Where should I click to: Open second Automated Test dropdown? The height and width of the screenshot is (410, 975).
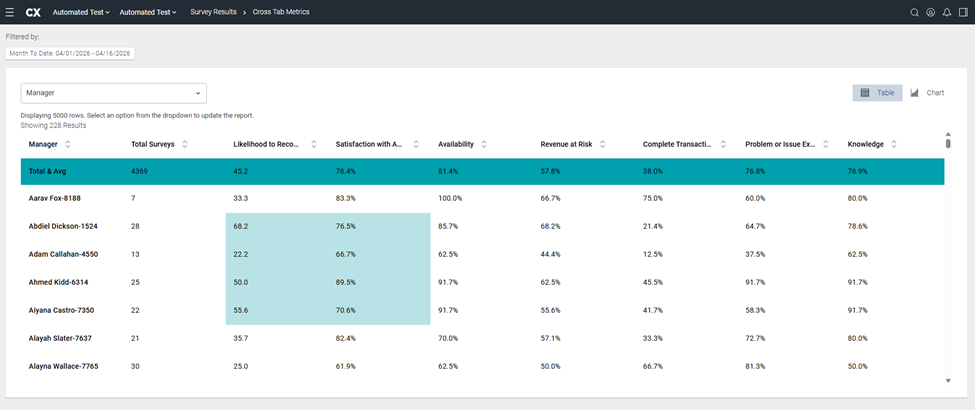click(148, 12)
